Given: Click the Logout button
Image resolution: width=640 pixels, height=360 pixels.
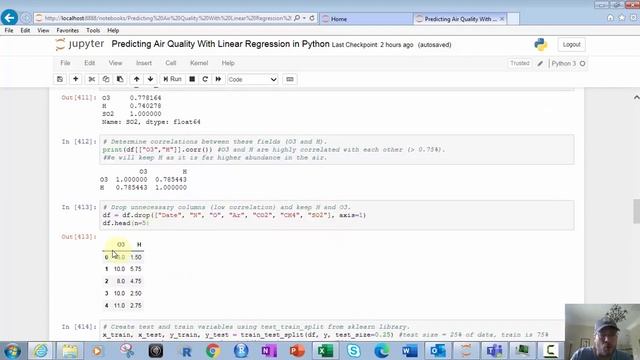Looking at the screenshot, I should [571, 44].
